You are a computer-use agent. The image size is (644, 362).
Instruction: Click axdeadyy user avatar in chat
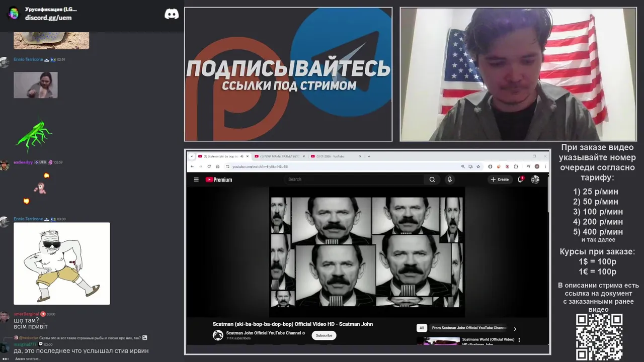pyautogui.click(x=5, y=165)
